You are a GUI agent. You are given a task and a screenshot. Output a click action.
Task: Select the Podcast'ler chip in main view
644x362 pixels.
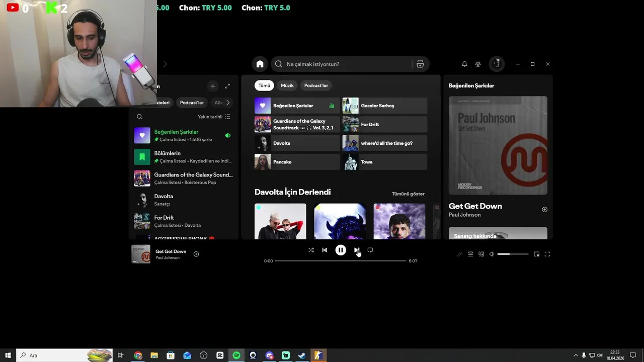pos(316,85)
